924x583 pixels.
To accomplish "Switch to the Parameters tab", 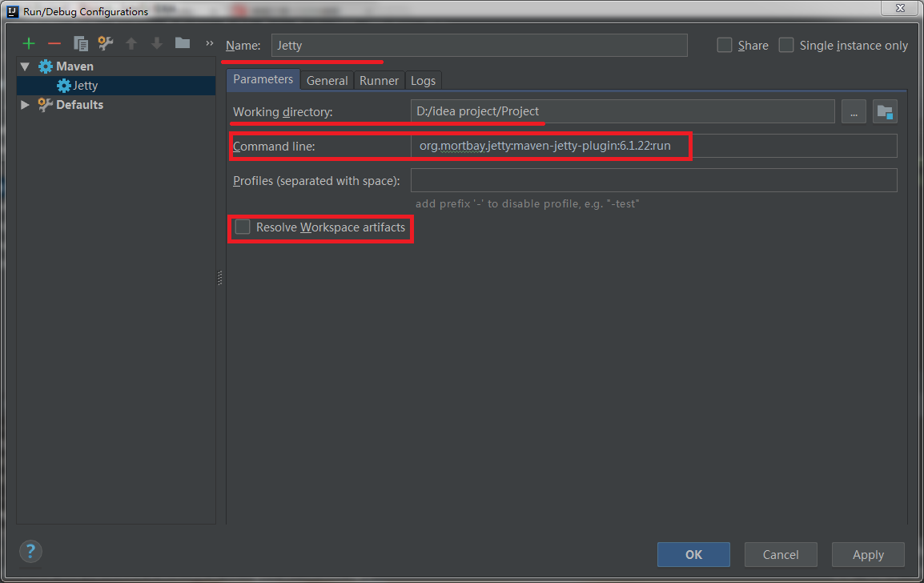I will pos(263,79).
